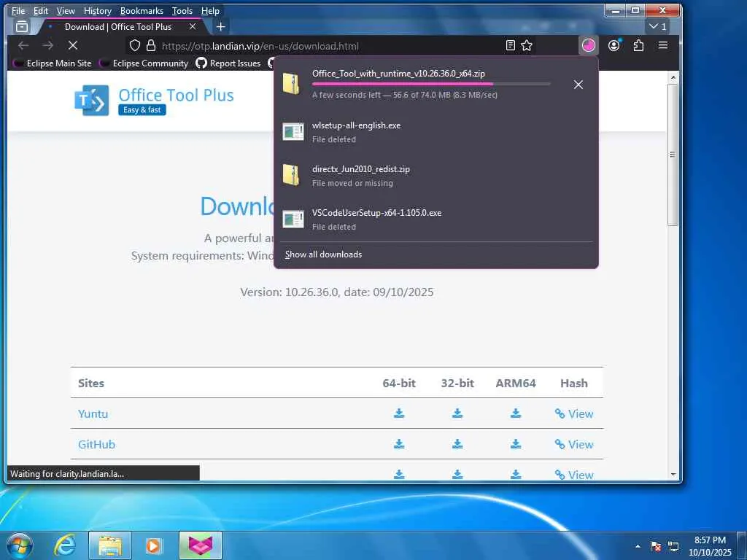Click the Office Tool Plus logo

pyautogui.click(x=91, y=100)
